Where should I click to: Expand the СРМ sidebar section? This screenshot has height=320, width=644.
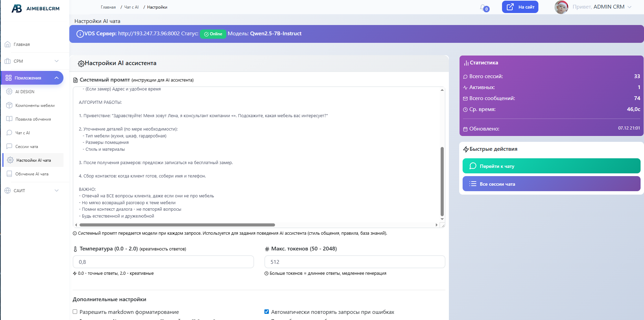point(57,61)
